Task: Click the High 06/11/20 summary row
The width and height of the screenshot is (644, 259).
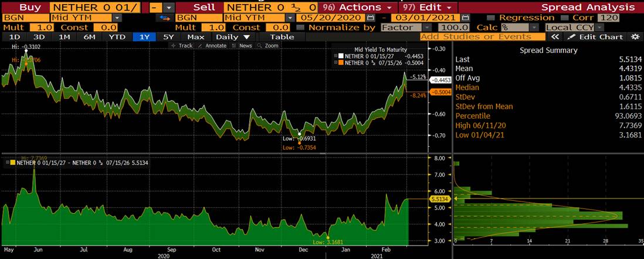Action: (x=548, y=126)
